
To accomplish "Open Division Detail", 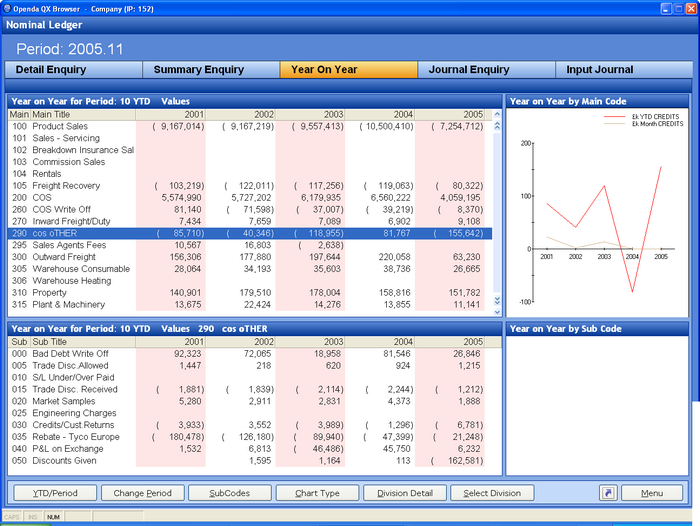I will coord(404,493).
